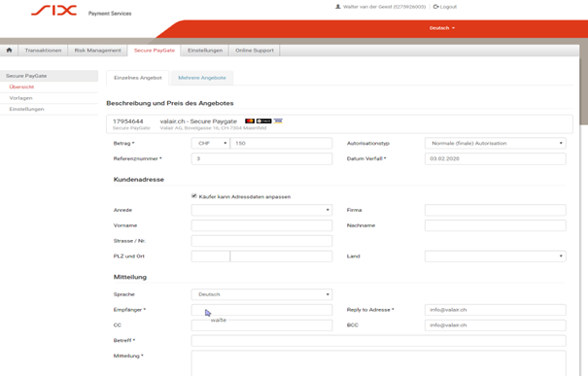Open the Transaktionen tab
The image size is (588, 376).
(x=43, y=51)
